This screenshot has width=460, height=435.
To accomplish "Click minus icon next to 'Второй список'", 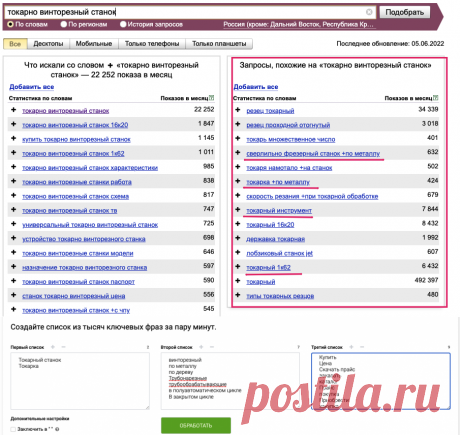I will pyautogui.click(x=212, y=347).
